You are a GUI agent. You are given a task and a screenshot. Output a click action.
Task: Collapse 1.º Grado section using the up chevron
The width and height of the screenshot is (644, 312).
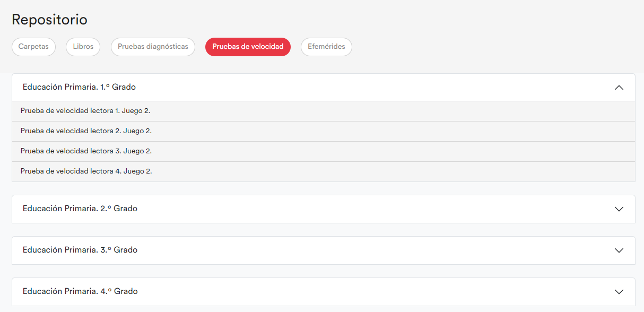click(x=619, y=88)
